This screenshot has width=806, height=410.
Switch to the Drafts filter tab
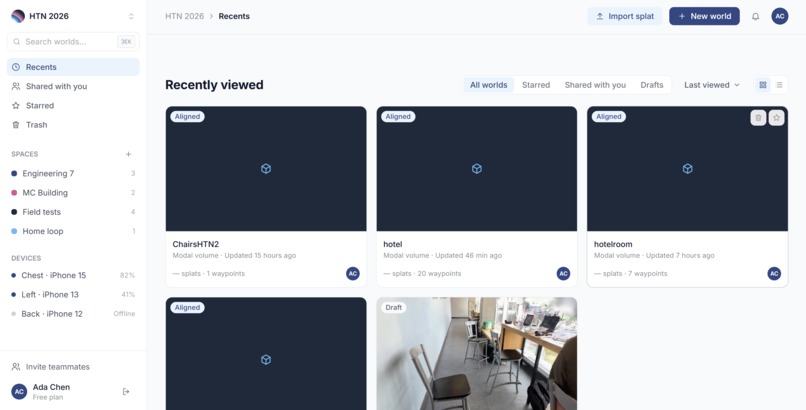pos(652,85)
